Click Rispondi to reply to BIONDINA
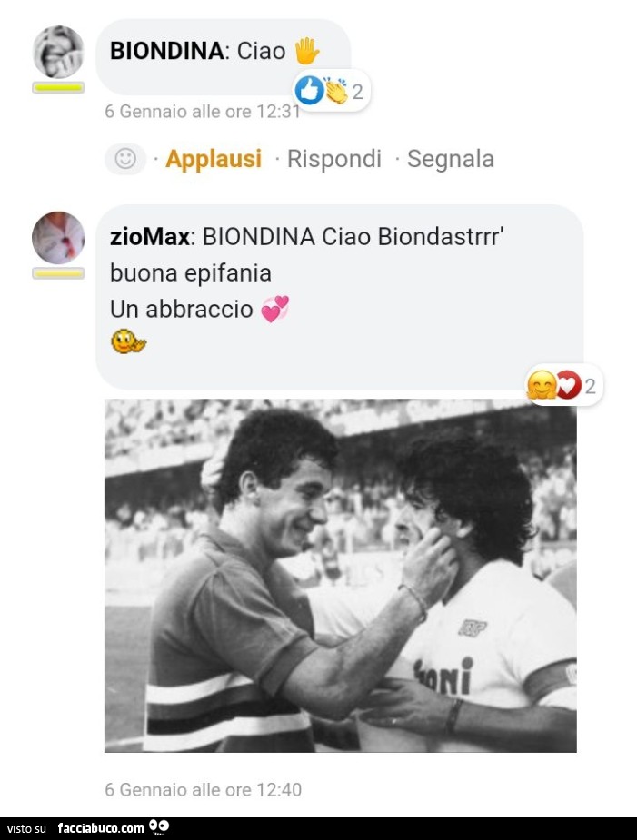The image size is (637, 840). coord(334,159)
